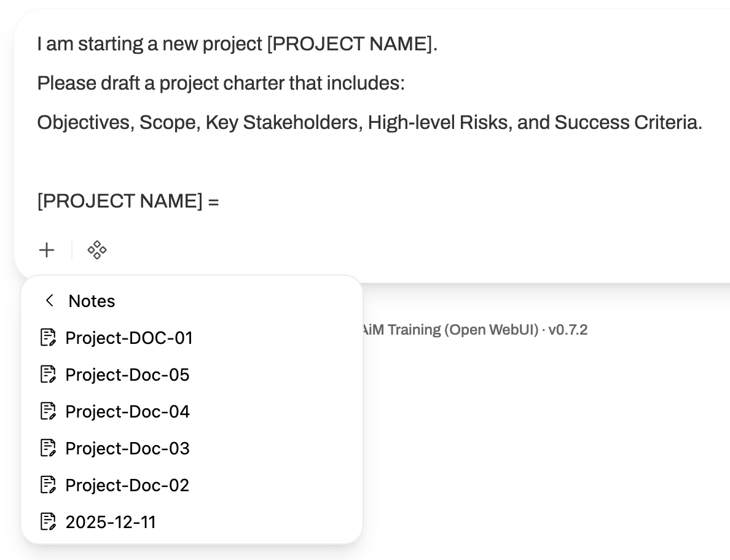Click the Notes panel header
This screenshot has width=730, height=560.
click(92, 301)
